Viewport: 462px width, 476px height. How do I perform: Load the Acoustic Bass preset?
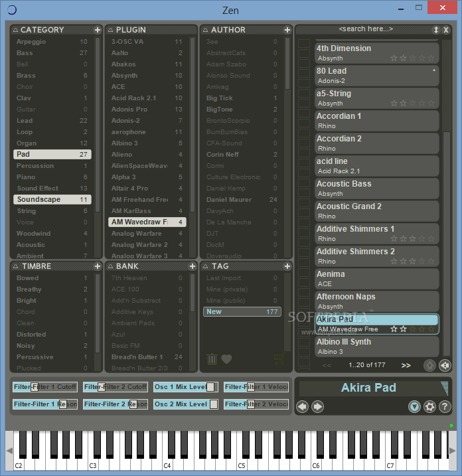coord(377,189)
